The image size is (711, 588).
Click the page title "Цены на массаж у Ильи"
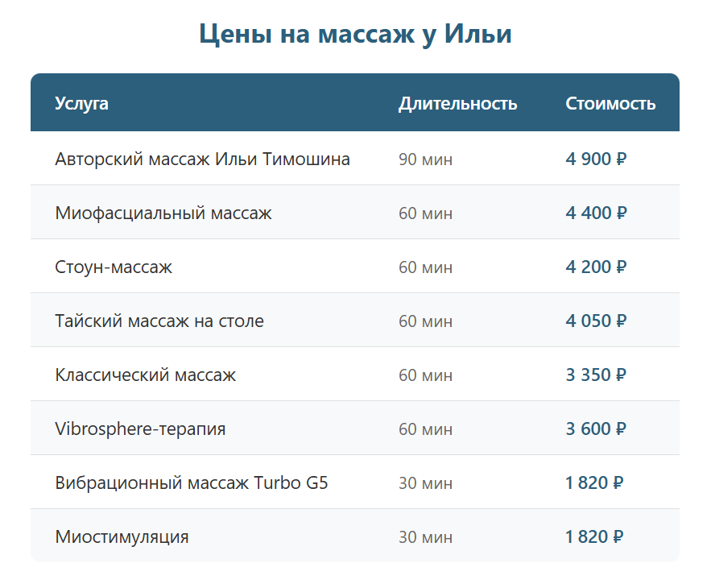pyautogui.click(x=355, y=35)
